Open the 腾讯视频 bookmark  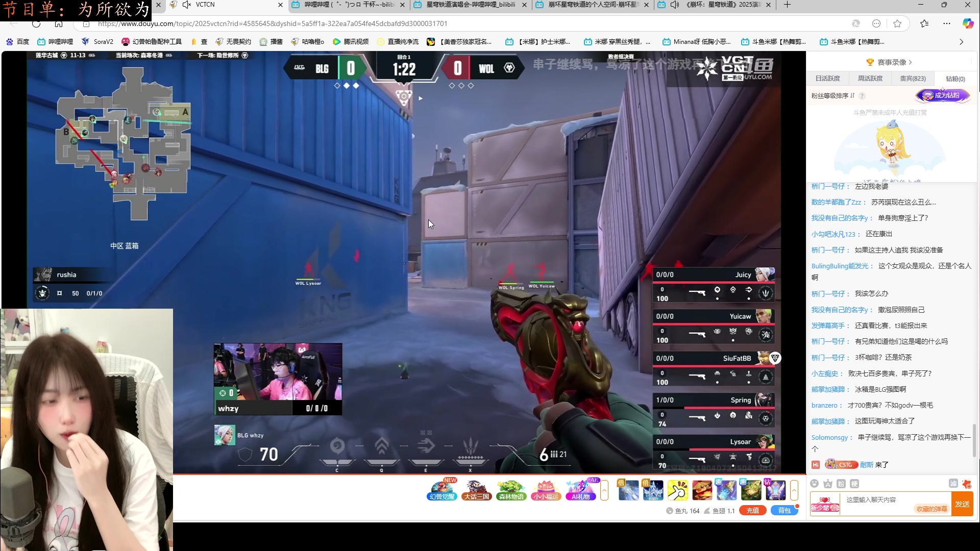[351, 42]
